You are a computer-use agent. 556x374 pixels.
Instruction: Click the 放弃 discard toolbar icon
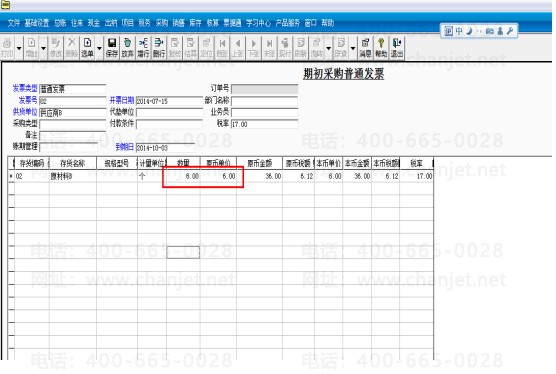click(127, 48)
